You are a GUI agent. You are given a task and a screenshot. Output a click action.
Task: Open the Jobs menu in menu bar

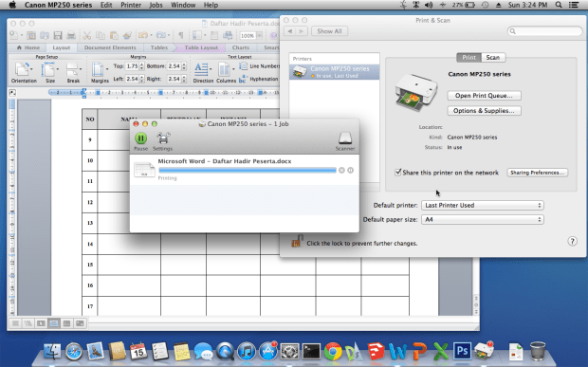[x=156, y=5]
